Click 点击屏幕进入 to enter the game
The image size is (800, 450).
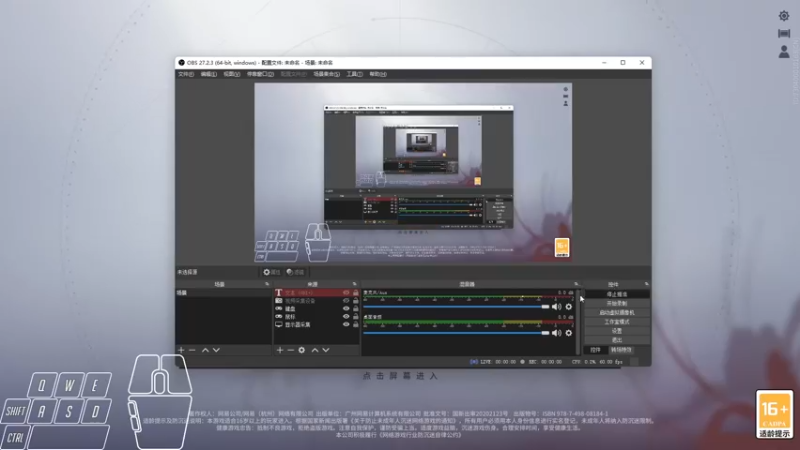tap(400, 376)
